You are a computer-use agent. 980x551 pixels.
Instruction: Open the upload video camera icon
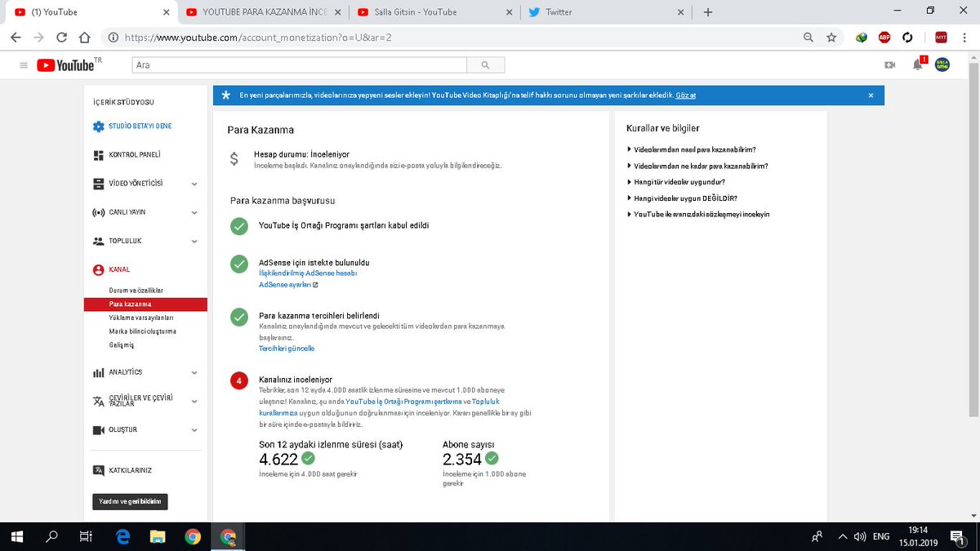click(x=890, y=64)
